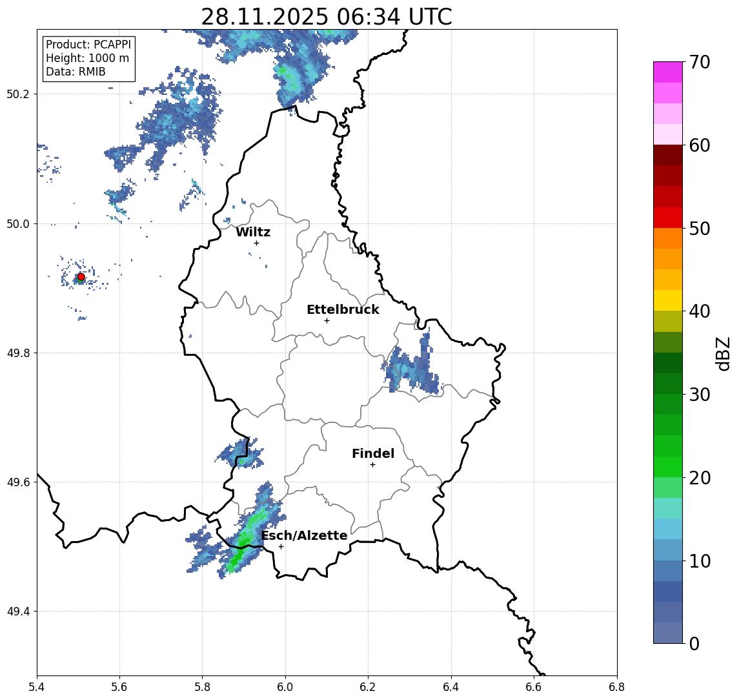Image resolution: width=739 pixels, height=700 pixels.
Task: Click the longitude axis label '5.8'
Action: coord(202,687)
